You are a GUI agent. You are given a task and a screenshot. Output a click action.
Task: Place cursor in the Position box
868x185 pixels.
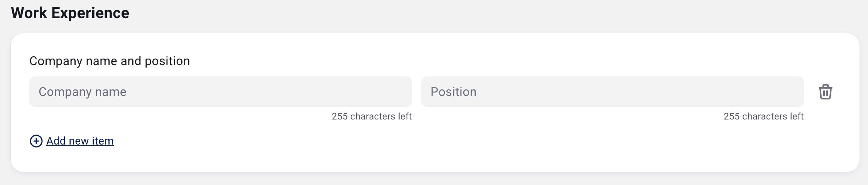coord(612,92)
